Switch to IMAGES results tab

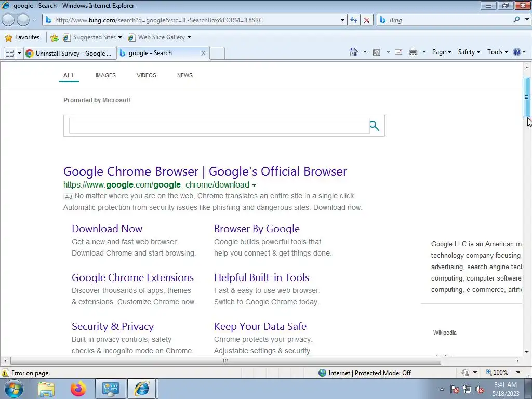(105, 75)
